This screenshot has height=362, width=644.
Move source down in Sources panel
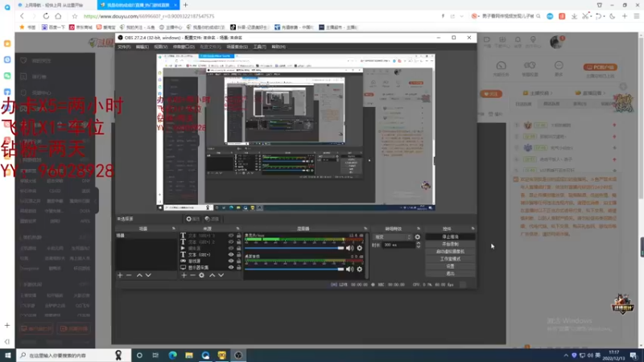point(221,275)
